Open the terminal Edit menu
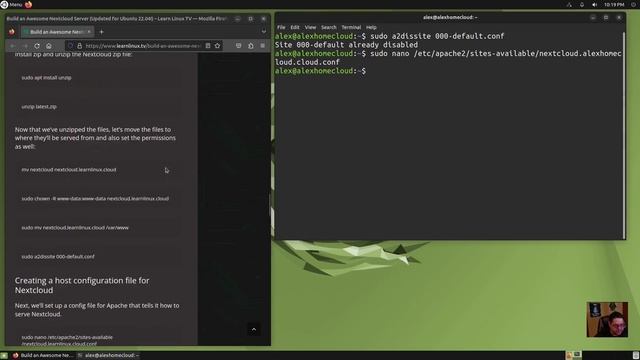 [295, 27]
